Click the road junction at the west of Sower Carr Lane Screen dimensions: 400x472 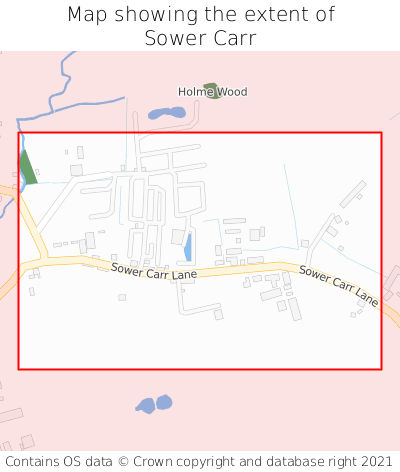(45, 257)
